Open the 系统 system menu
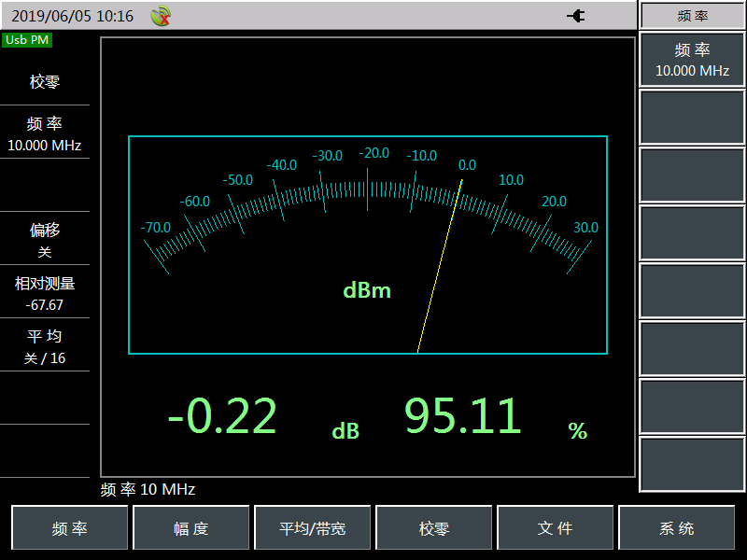747x560 pixels. pos(677,527)
